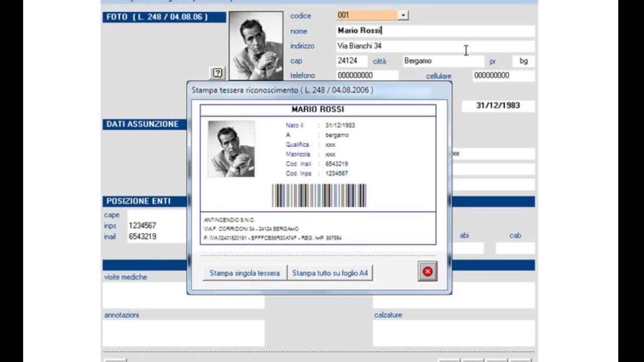Image resolution: width=644 pixels, height=362 pixels.
Task: Click the cape field in Posizione Enti
Action: (156, 215)
